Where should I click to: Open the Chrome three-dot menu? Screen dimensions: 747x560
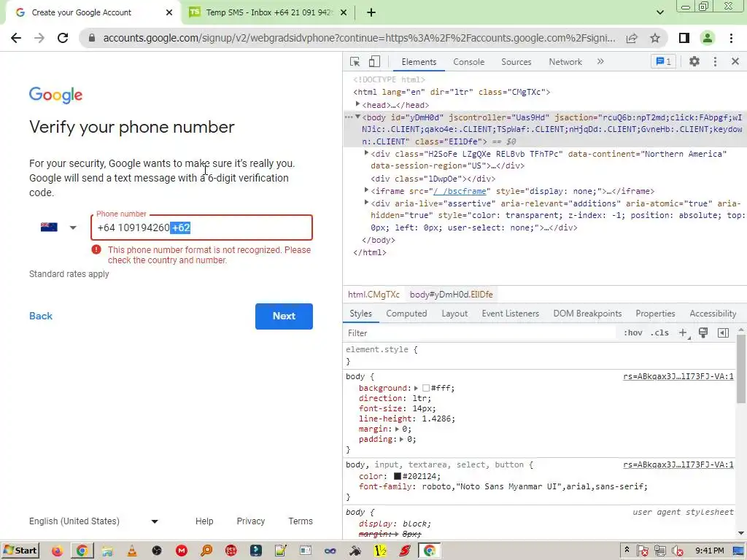coord(731,38)
